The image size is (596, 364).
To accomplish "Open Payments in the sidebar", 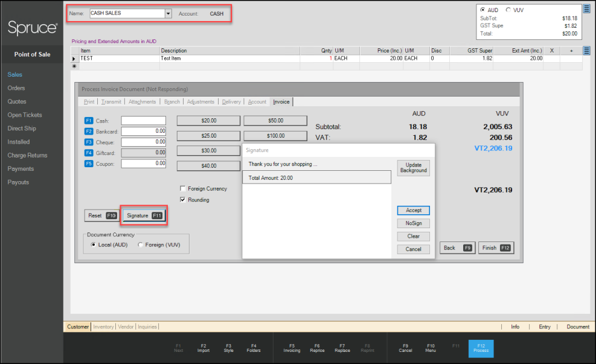I will tap(21, 168).
